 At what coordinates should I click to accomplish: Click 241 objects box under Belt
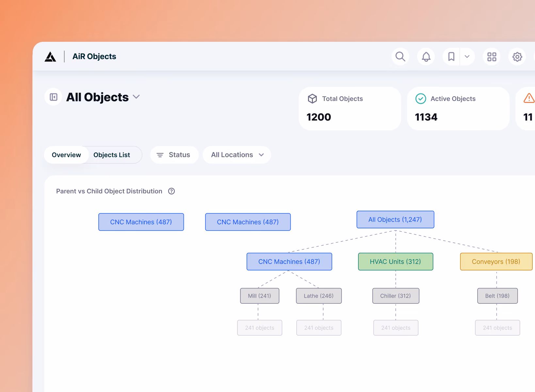tap(497, 328)
